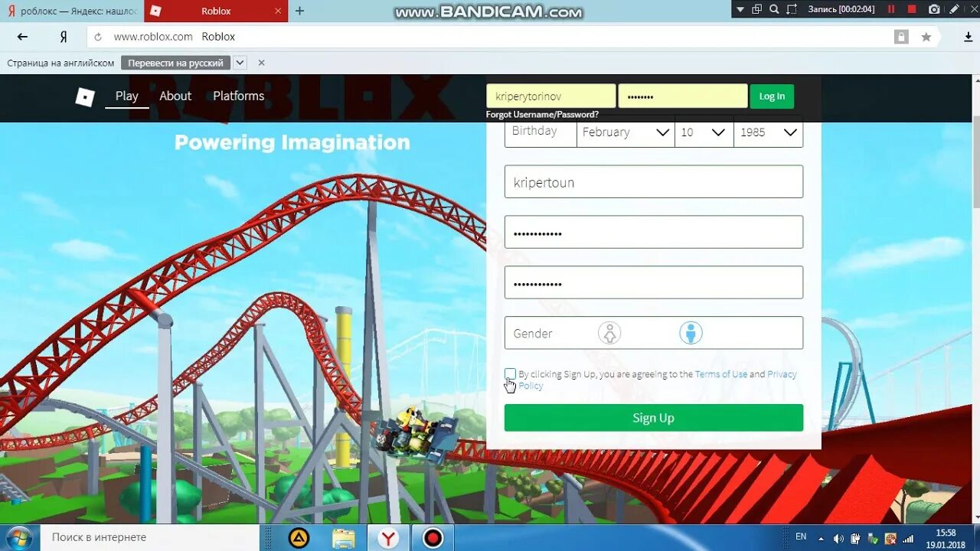980x551 pixels.
Task: Open the yellow triangle taskbar app
Action: (299, 538)
